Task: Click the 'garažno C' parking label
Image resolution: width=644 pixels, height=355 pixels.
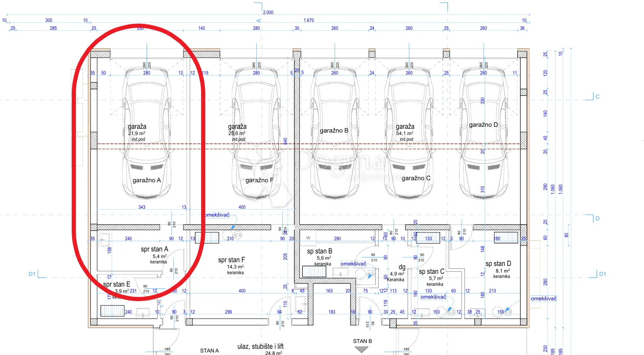Action: click(416, 178)
